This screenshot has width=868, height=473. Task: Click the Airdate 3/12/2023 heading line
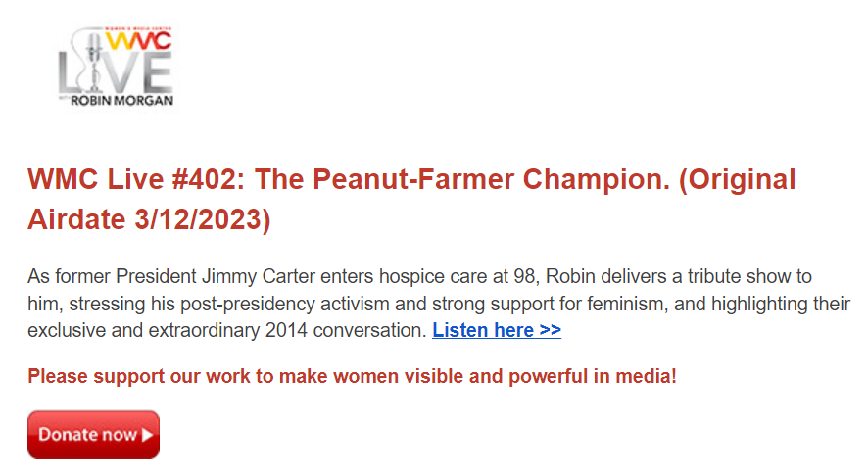[149, 220]
